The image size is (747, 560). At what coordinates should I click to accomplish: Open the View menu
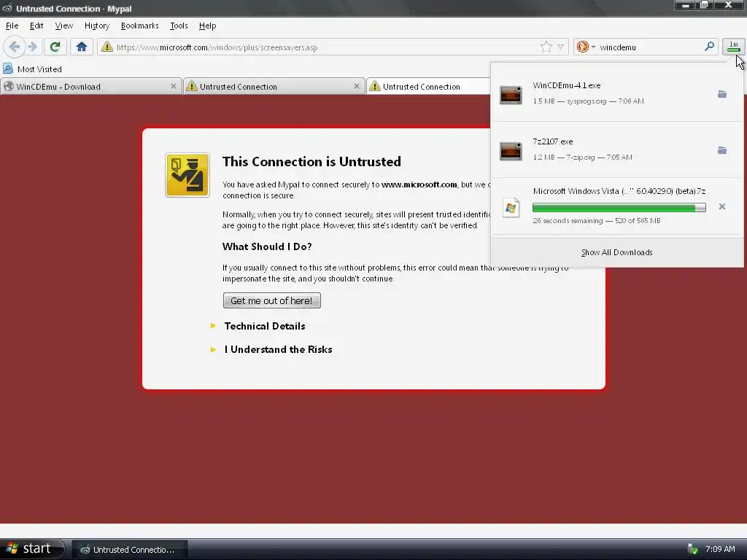64,26
